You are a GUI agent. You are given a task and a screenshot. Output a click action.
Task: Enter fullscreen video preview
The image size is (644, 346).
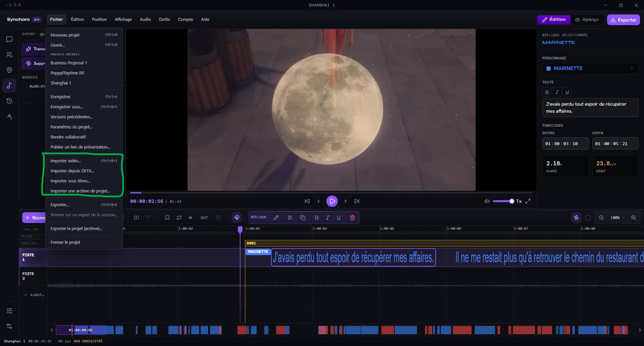click(528, 201)
